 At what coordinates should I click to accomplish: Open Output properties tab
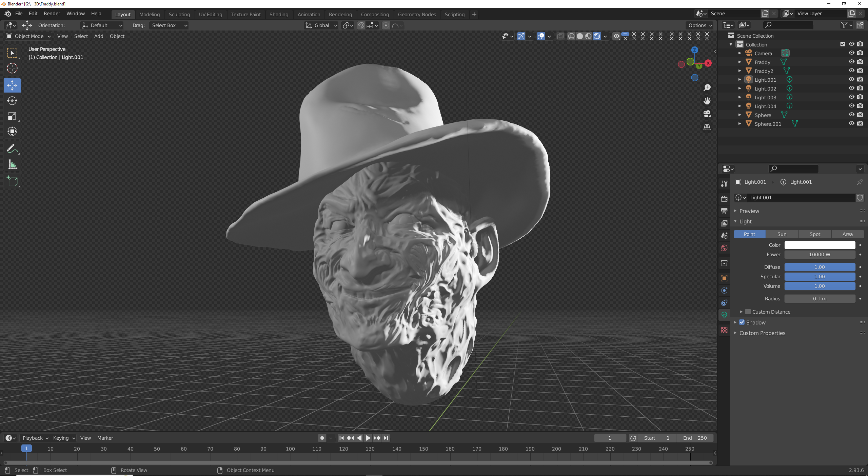point(724,211)
